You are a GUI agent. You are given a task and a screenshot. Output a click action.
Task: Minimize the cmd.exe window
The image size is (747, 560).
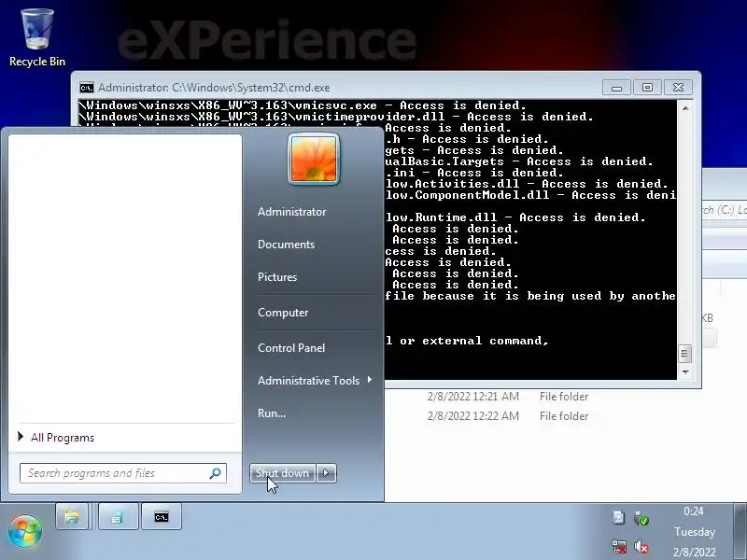click(x=616, y=88)
